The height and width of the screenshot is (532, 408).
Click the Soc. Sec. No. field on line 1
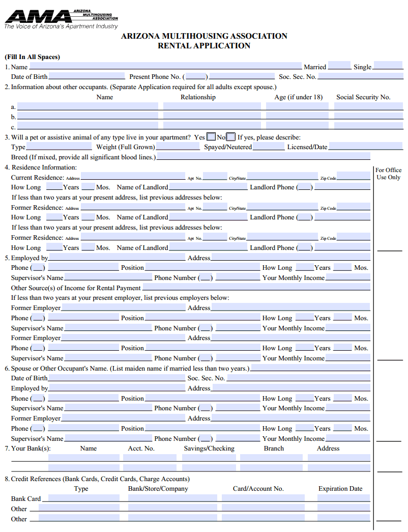pyautogui.click(x=361, y=76)
